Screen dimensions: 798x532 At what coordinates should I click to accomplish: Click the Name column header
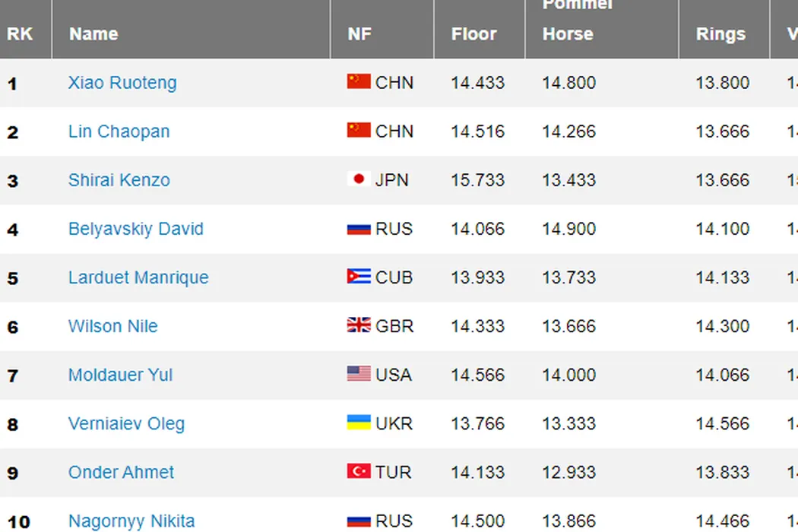click(93, 34)
